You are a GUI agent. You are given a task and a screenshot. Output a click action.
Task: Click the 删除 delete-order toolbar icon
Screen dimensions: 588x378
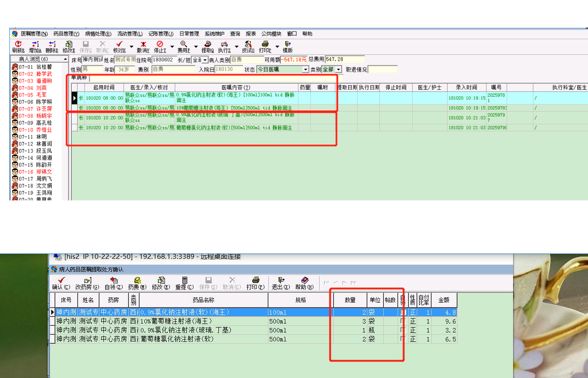coord(52,44)
